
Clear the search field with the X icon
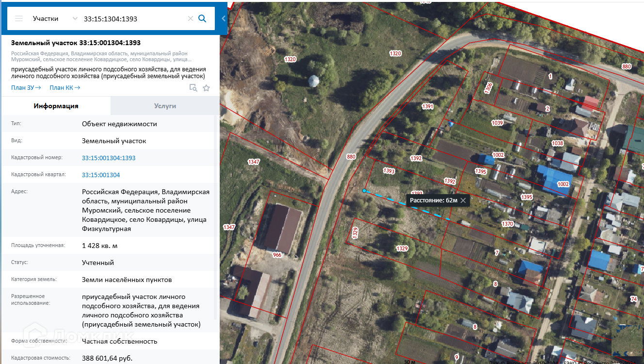tap(191, 18)
